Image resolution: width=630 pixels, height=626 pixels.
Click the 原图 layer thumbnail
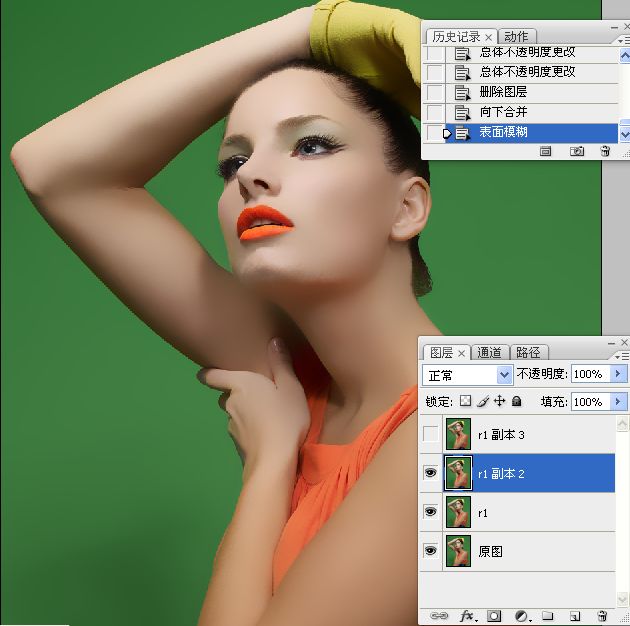[458, 550]
